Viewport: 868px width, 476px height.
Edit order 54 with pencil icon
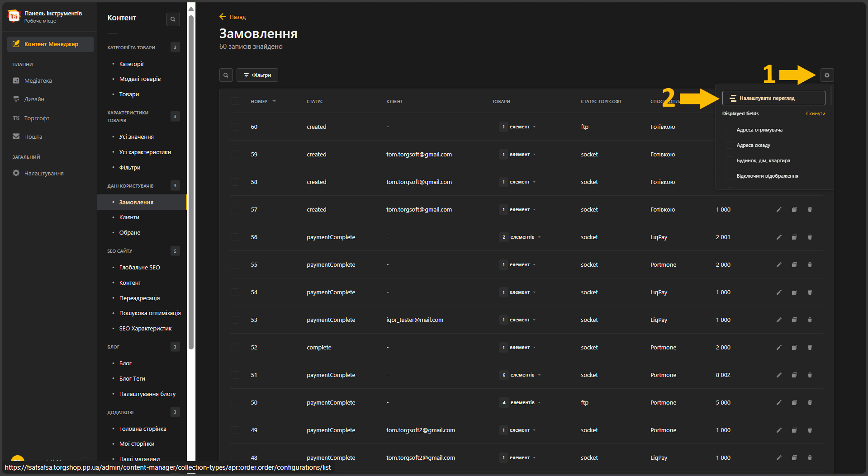[779, 292]
